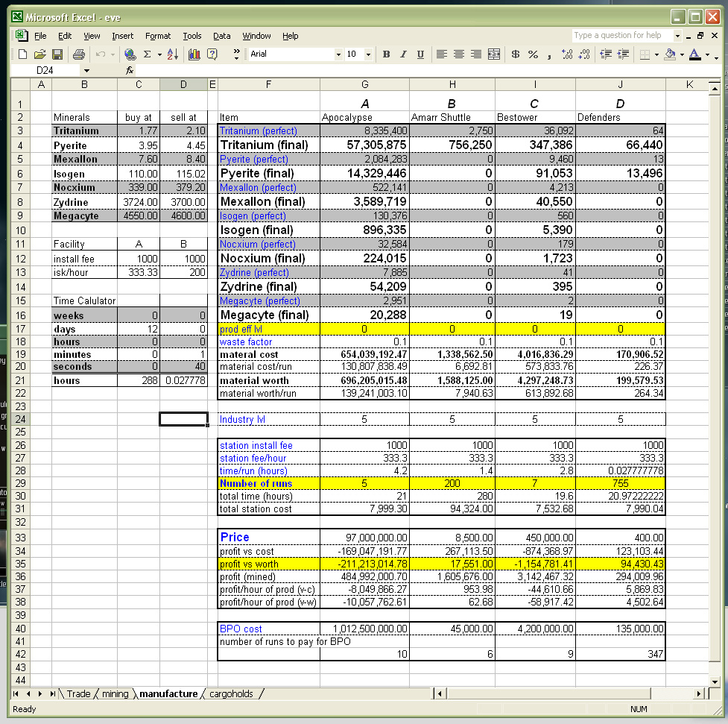Screen dimensions: 728x724
Task: Open the Format menu
Action: pyautogui.click(x=158, y=36)
